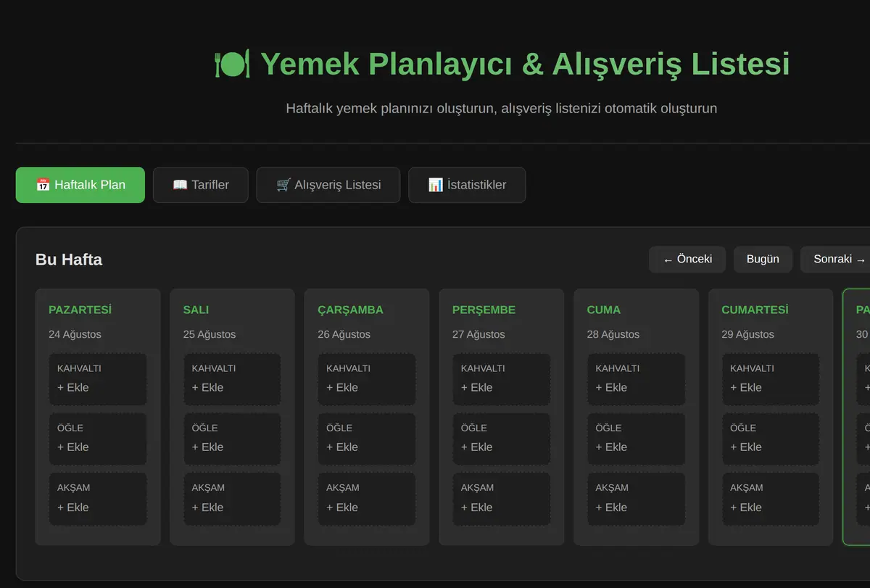This screenshot has width=870, height=588.
Task: Add Öğle meal for Perşembe
Action: coord(502,439)
